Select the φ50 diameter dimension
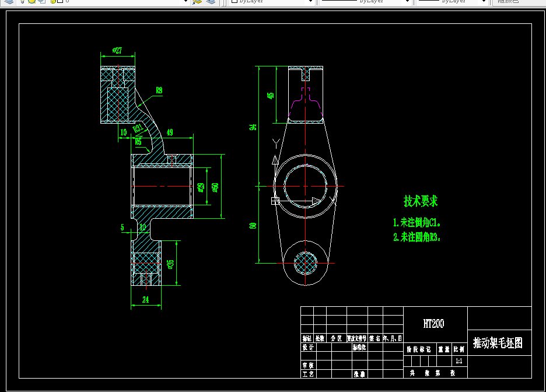Viewport: 546px width, 392px height. [215, 187]
